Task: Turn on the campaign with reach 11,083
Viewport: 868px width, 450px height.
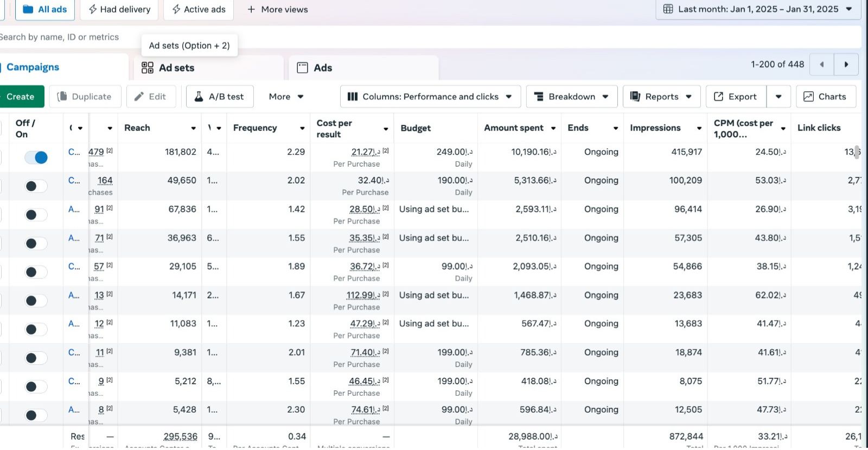Action: 36,329
